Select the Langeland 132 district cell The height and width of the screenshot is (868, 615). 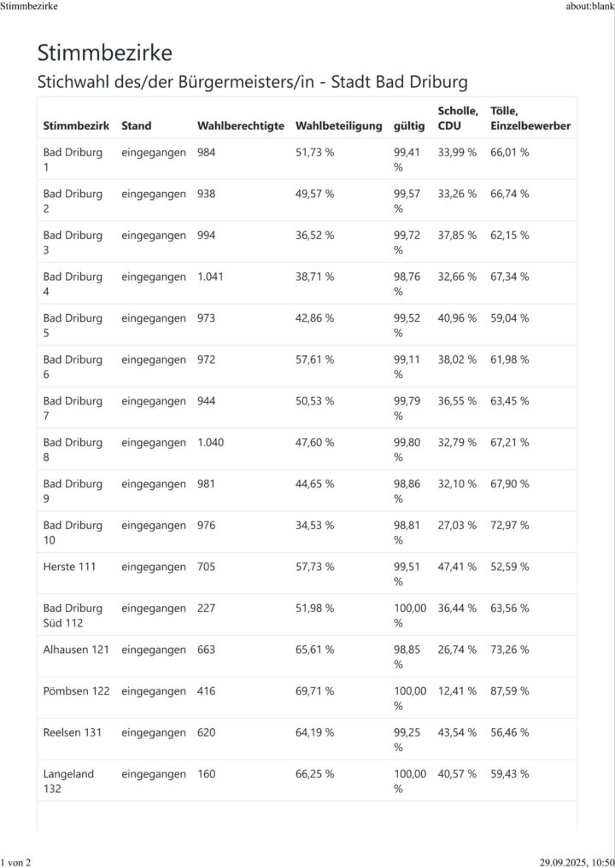click(x=68, y=781)
